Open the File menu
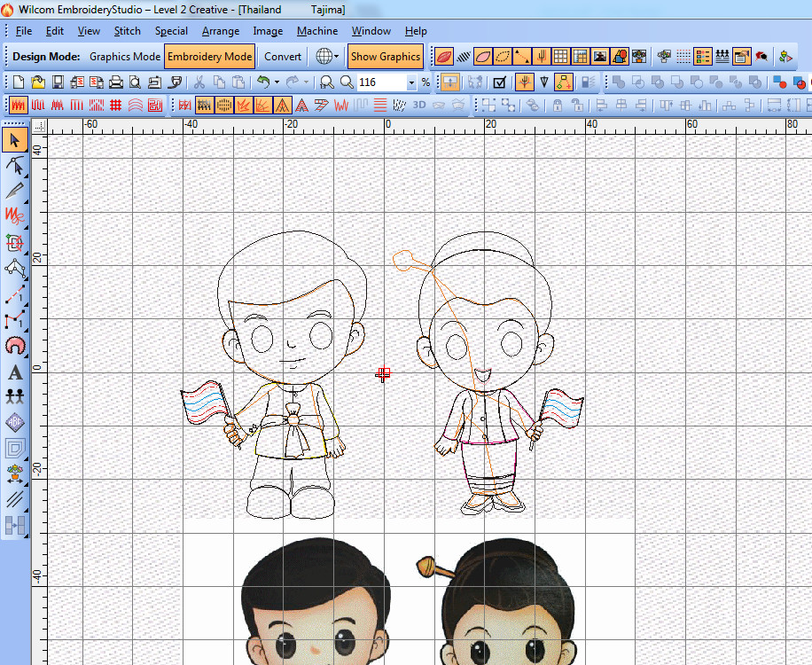812x665 pixels. 24,31
